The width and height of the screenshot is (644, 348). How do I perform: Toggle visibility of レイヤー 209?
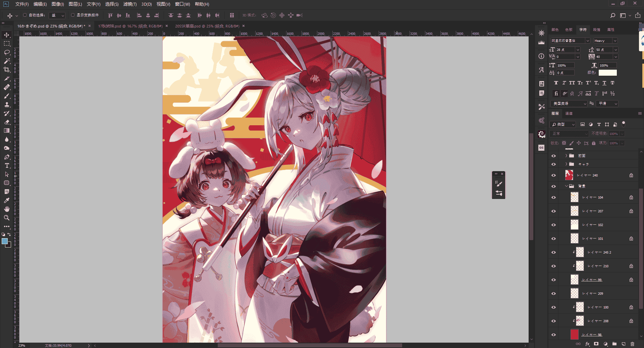point(553,293)
